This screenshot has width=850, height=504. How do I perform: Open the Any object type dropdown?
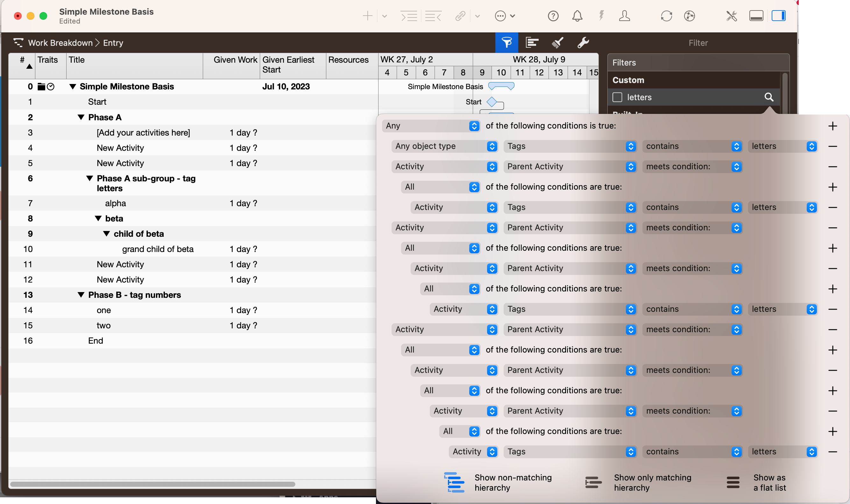pyautogui.click(x=445, y=146)
